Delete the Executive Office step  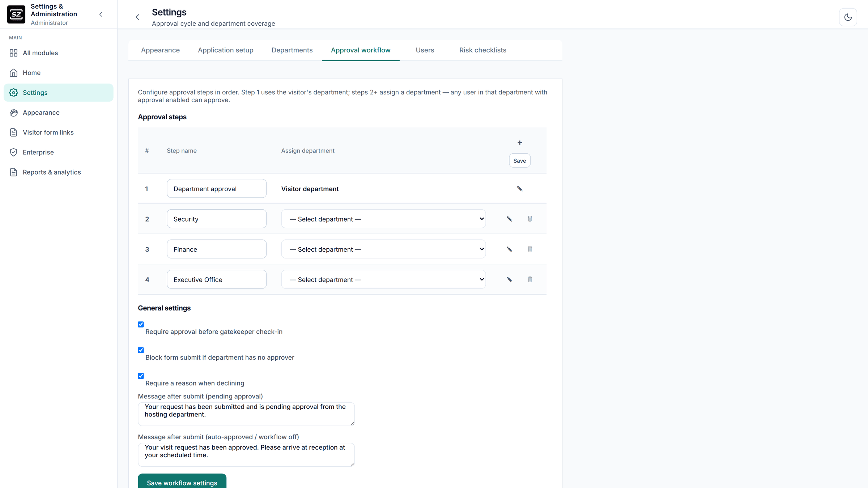tap(530, 279)
